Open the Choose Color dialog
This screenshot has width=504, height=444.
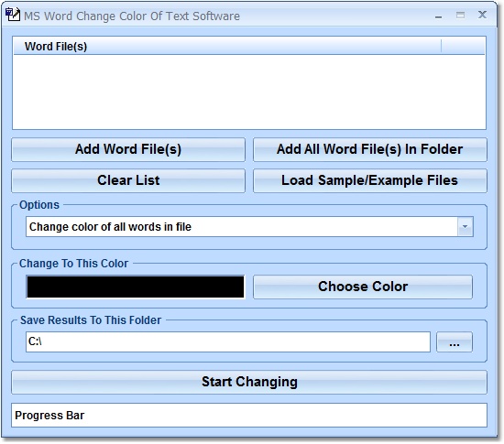pyautogui.click(x=363, y=287)
